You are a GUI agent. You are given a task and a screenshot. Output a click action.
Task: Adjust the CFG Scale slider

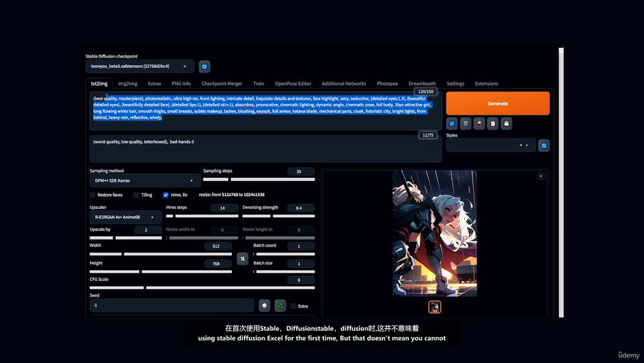pyautogui.click(x=202, y=288)
